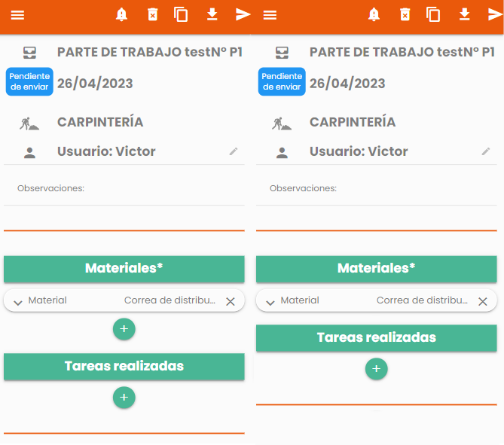
Task: Duplicate the work report in left screen
Action: 181,15
